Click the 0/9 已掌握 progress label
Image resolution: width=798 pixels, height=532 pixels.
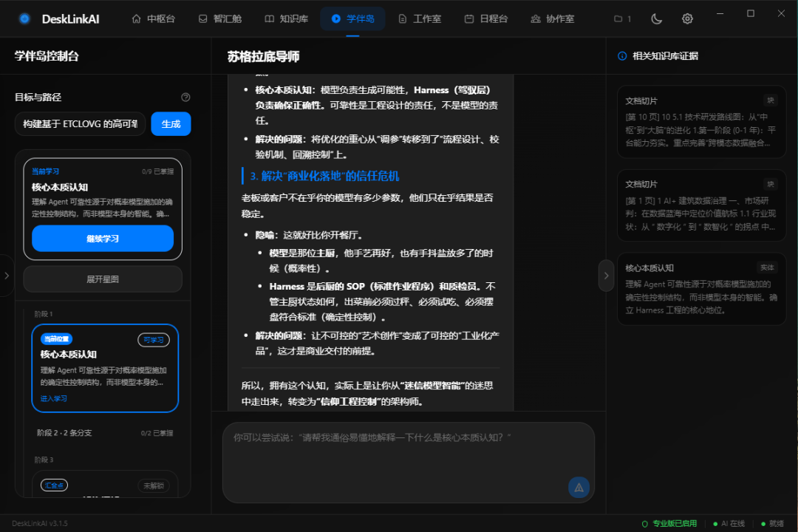click(158, 171)
